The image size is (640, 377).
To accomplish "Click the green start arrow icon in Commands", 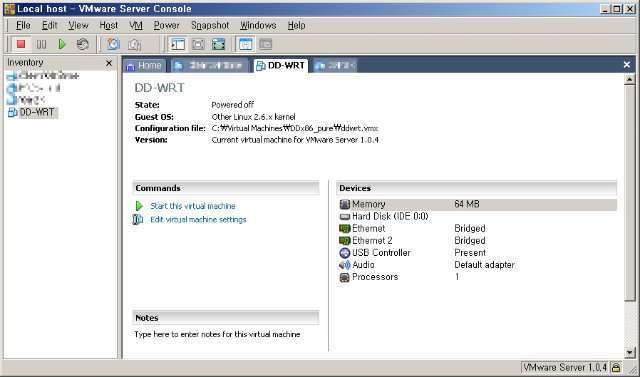I will [139, 206].
